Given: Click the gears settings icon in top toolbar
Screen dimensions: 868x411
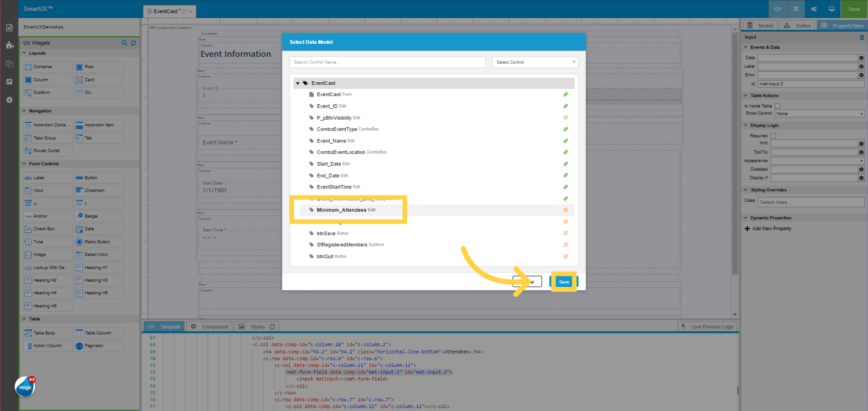Looking at the screenshot, I should 813,9.
